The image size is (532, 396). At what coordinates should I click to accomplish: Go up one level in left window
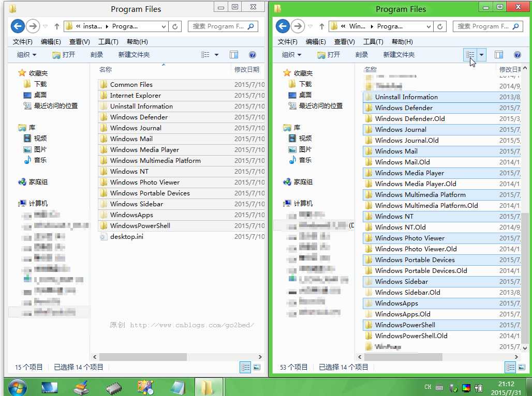click(x=56, y=26)
